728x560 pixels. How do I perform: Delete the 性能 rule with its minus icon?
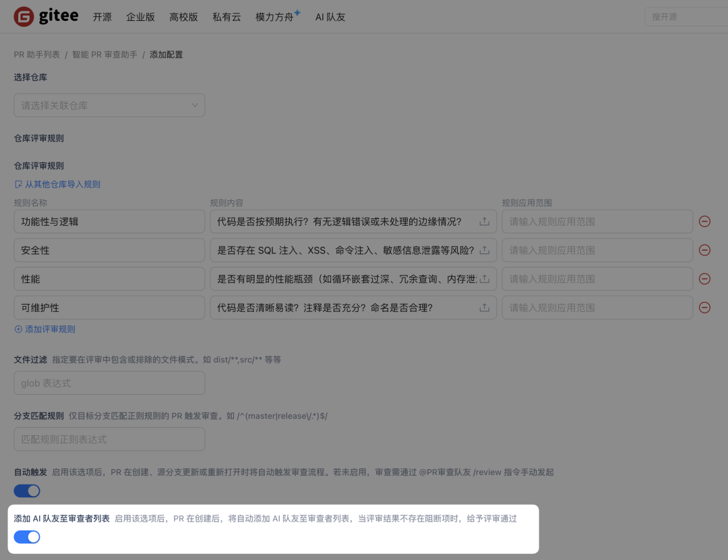(x=705, y=279)
